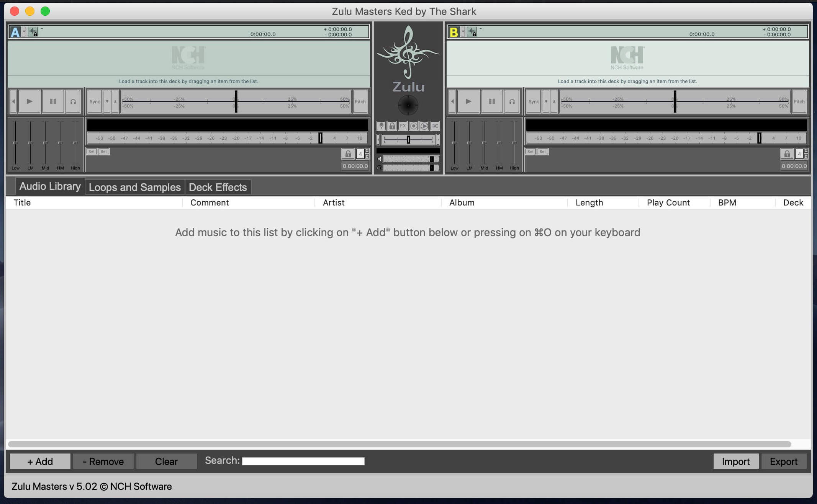Viewport: 817px width, 504px height.
Task: Click the + Add button
Action: pyautogui.click(x=40, y=462)
